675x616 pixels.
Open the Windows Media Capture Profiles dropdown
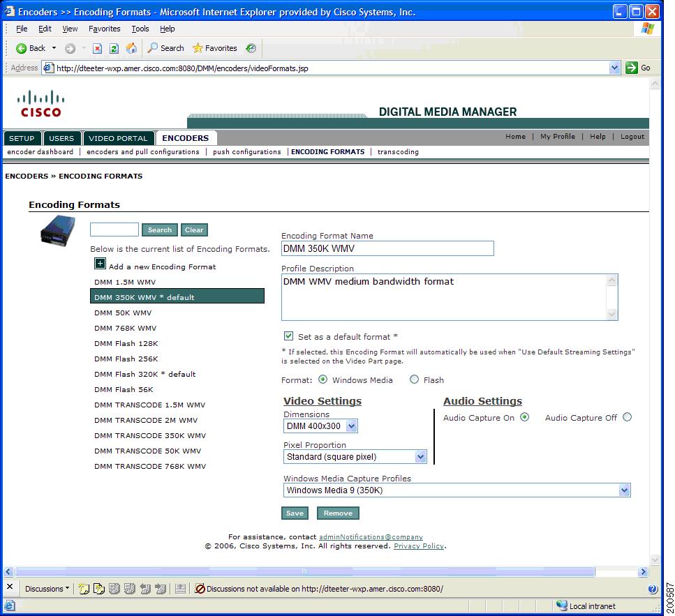point(624,490)
